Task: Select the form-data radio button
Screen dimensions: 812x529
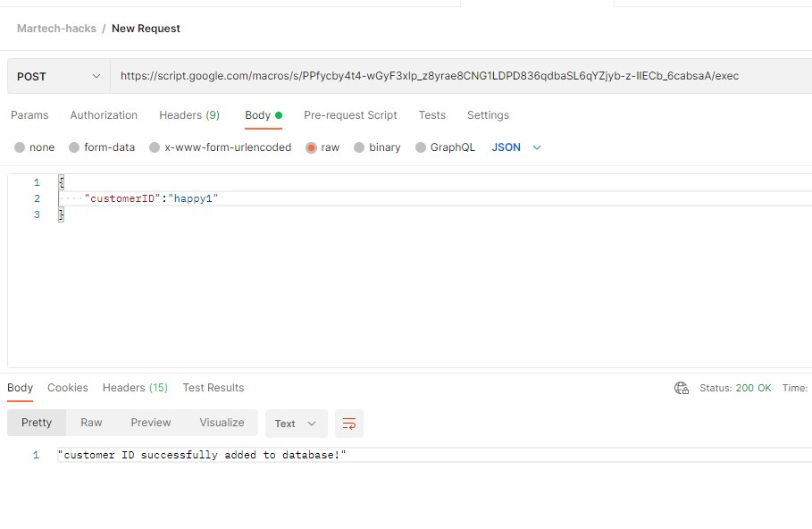Action: coord(74,147)
